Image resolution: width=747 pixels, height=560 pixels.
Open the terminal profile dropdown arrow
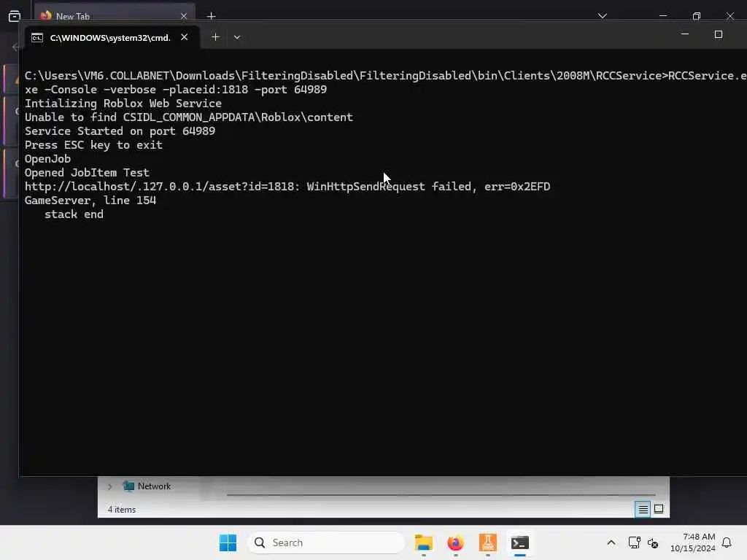[x=237, y=37]
